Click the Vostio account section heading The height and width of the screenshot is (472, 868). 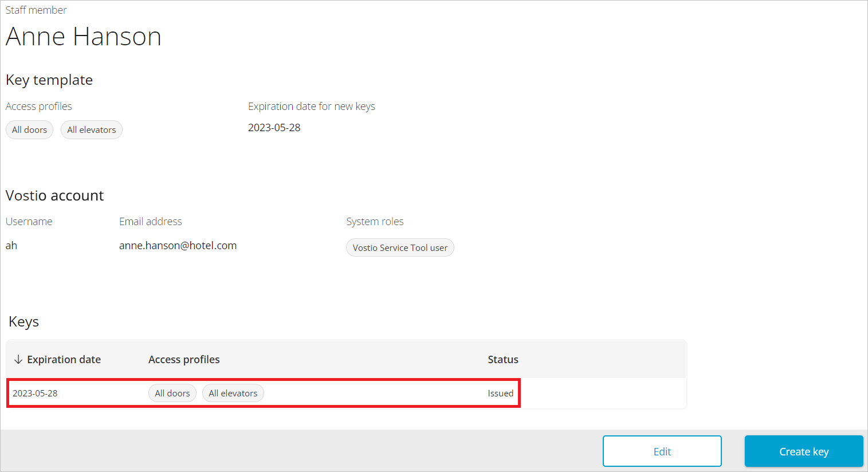(54, 195)
